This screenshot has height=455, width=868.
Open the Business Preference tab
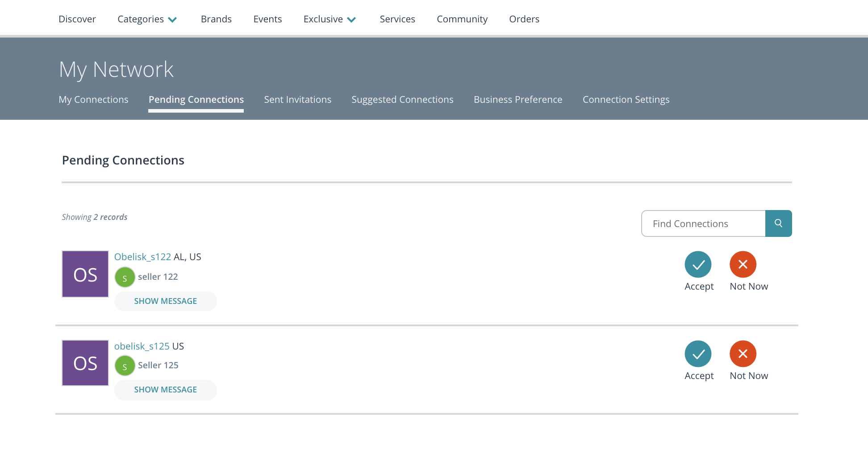pos(518,100)
